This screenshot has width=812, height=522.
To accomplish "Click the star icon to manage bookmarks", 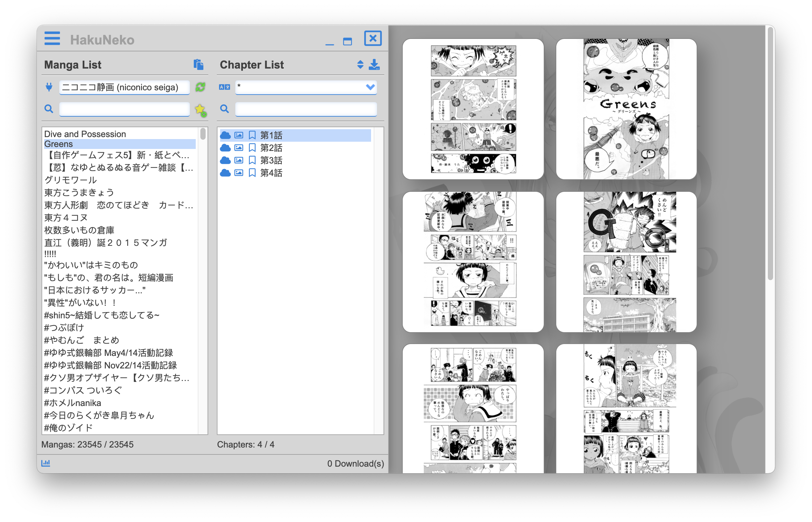I will pyautogui.click(x=200, y=109).
